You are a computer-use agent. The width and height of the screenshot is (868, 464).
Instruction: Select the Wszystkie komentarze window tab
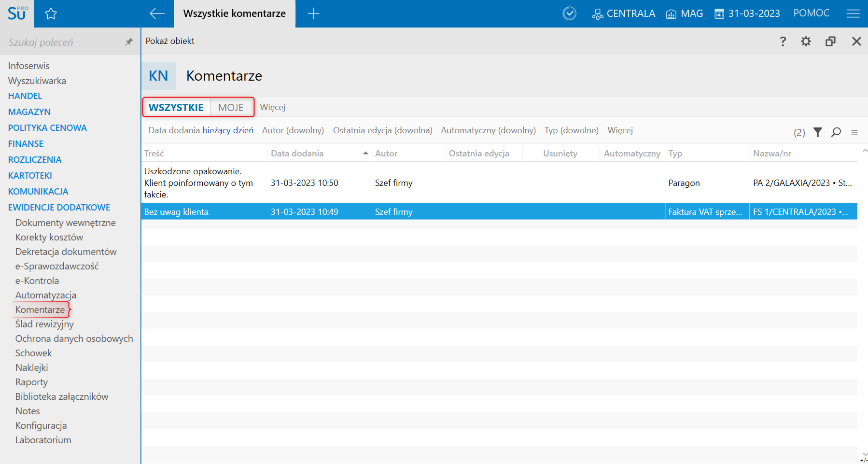[235, 14]
